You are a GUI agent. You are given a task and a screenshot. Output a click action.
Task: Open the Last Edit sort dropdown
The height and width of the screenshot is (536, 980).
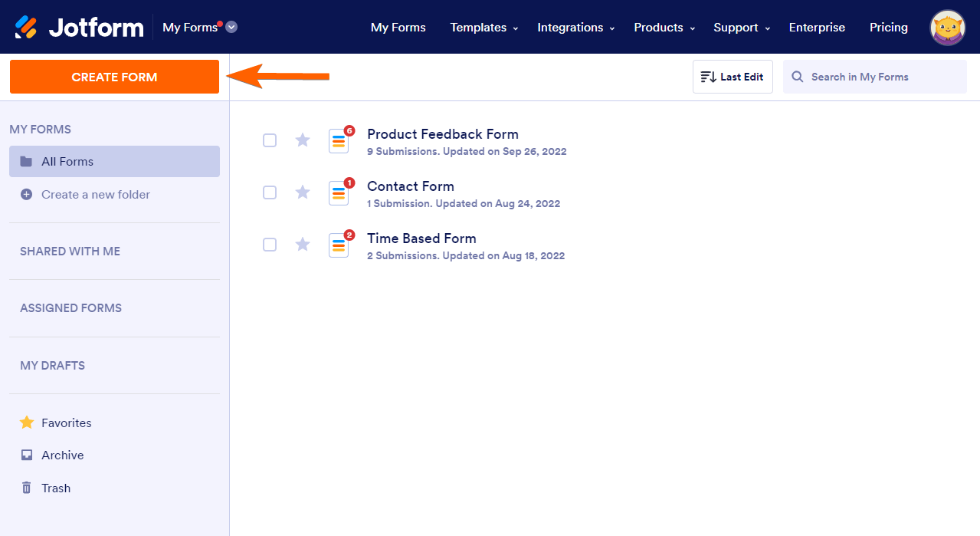(733, 77)
